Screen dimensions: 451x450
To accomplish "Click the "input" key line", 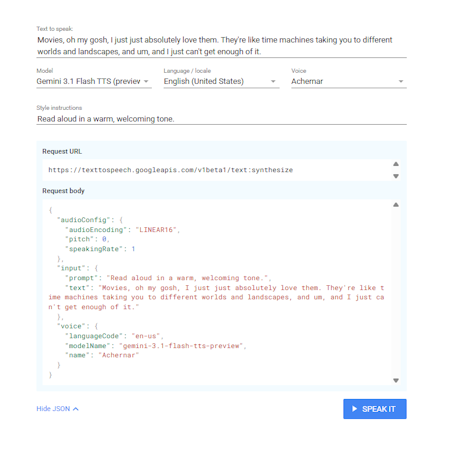I will [x=77, y=268].
